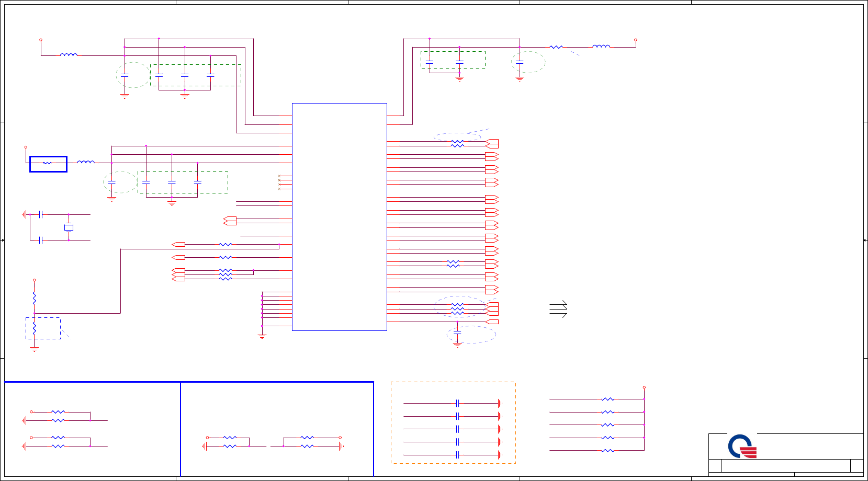The width and height of the screenshot is (868, 481).
Task: Click the title block in the bottom-right corner
Action: pos(786,455)
